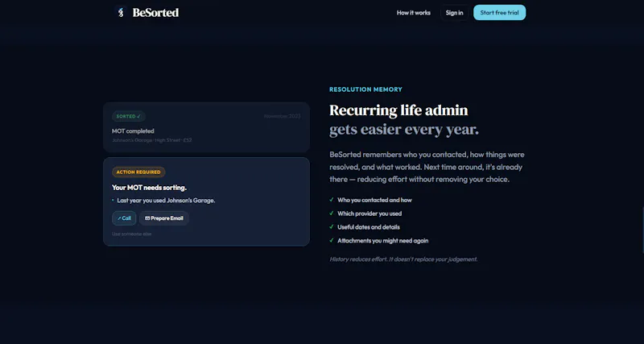Click Last year you used Johnson's Garage text
This screenshot has height=344, width=644.
(166, 201)
